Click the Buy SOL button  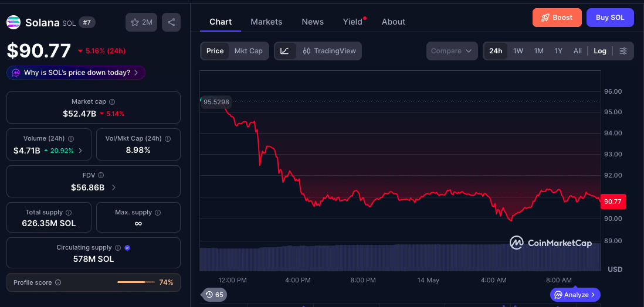click(x=610, y=18)
